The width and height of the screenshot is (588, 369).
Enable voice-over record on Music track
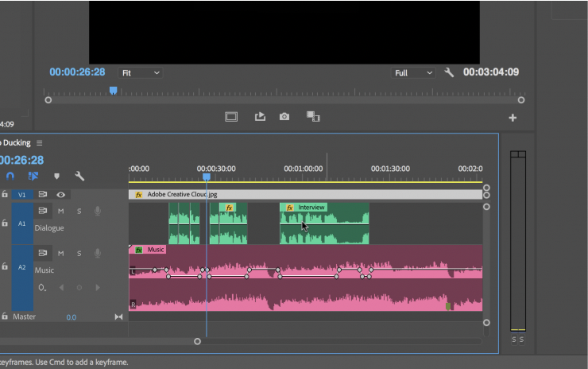(98, 254)
